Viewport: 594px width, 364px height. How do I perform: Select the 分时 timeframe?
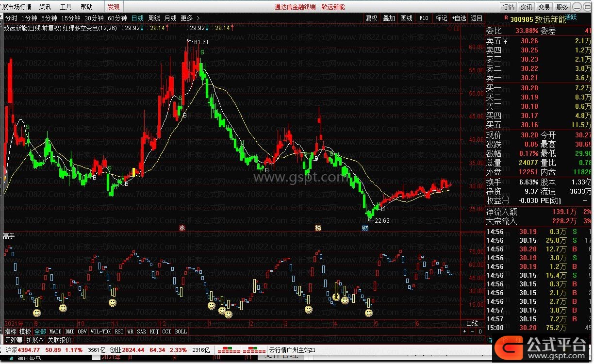pyautogui.click(x=11, y=18)
